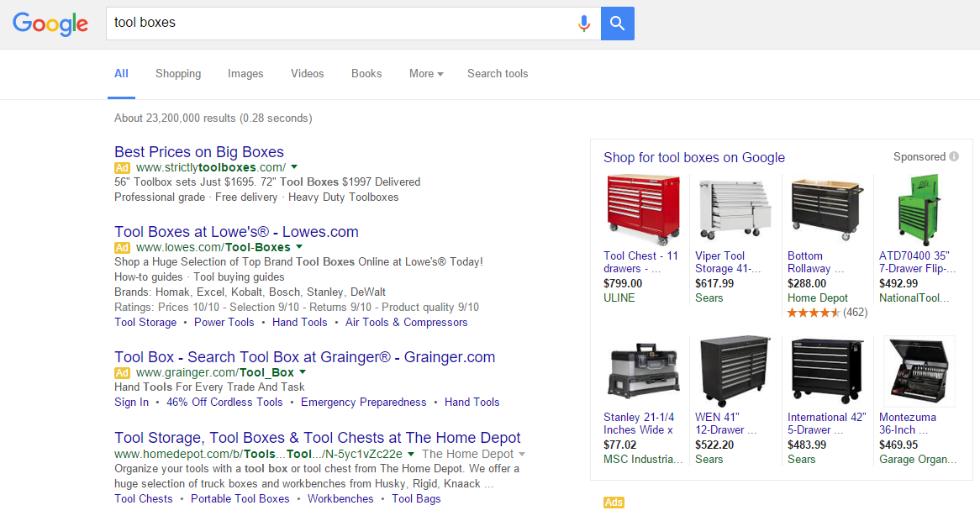Select the International 42" 5-Drawer image

tap(826, 371)
